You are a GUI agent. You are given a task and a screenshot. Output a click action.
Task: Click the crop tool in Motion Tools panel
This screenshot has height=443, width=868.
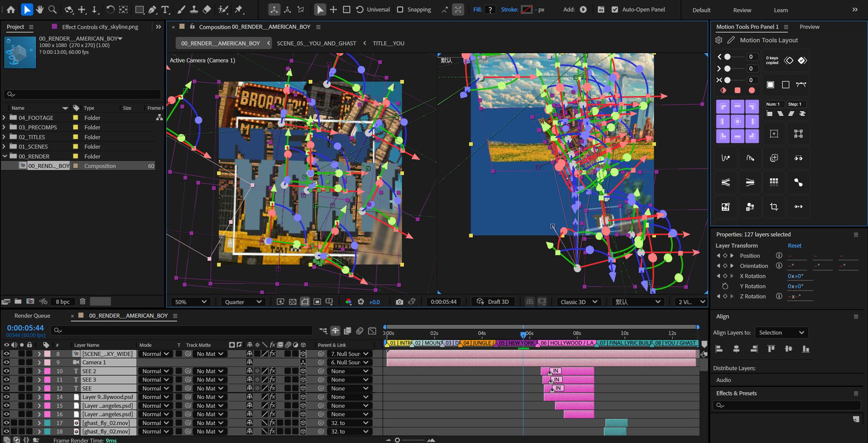pos(774,206)
